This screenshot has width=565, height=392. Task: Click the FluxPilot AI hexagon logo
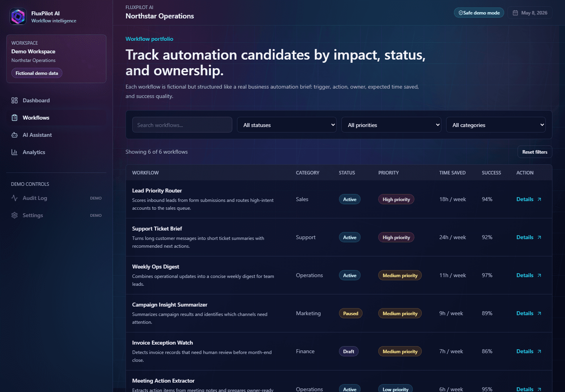(x=18, y=16)
